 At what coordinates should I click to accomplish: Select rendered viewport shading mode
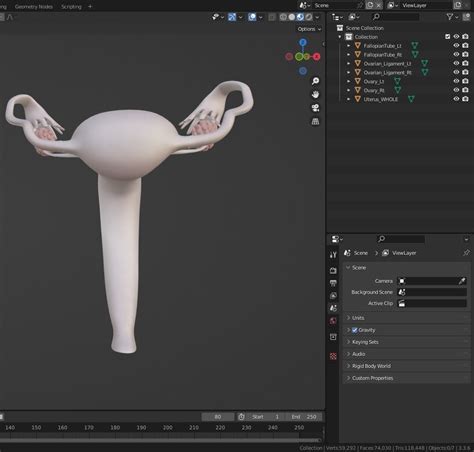click(x=309, y=17)
